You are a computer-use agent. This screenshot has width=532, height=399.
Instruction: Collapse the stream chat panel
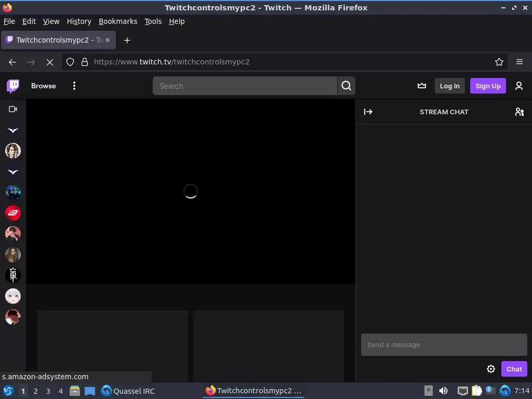click(368, 112)
